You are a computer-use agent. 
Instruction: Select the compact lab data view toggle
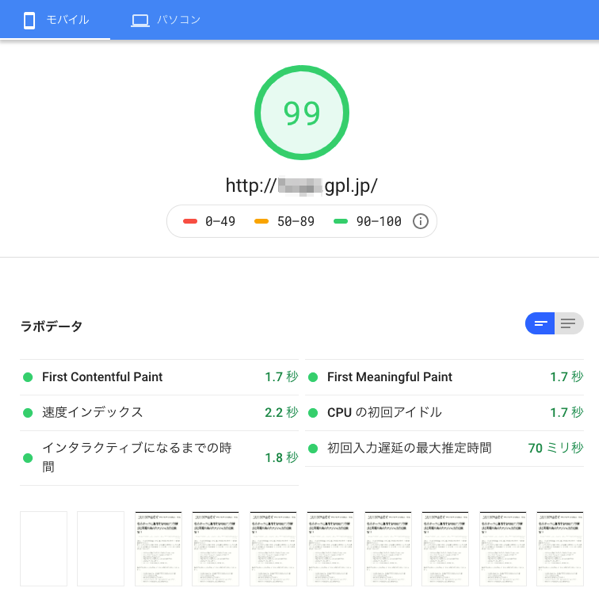click(540, 323)
